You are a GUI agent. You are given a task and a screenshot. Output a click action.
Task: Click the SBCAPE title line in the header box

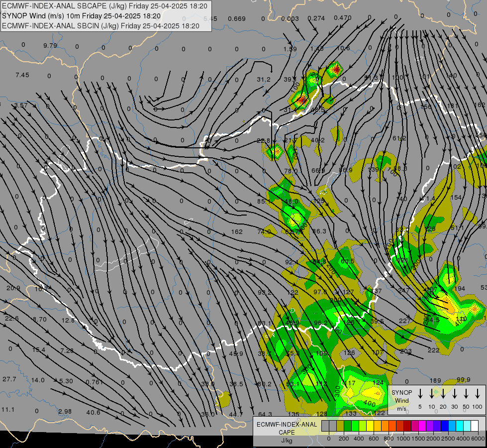click(104, 6)
